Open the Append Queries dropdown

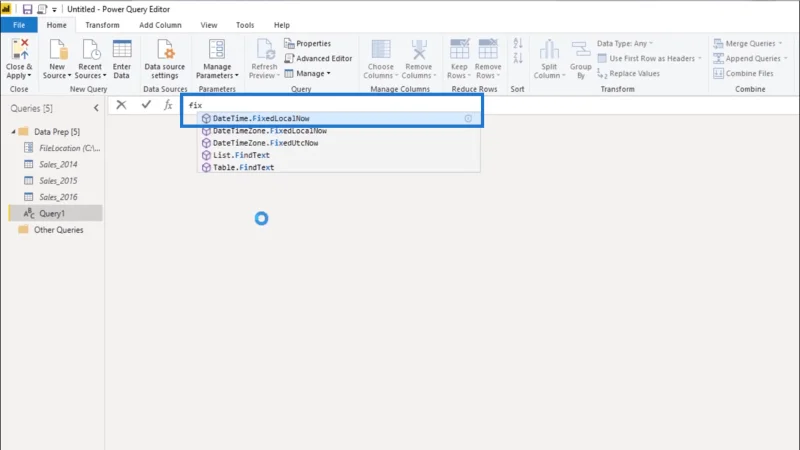pos(750,58)
